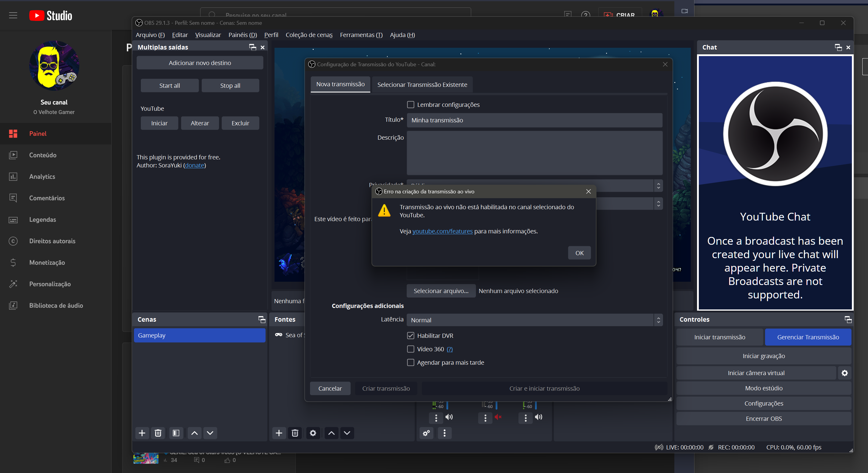
Task: Undock the Controles panel
Action: click(x=848, y=319)
